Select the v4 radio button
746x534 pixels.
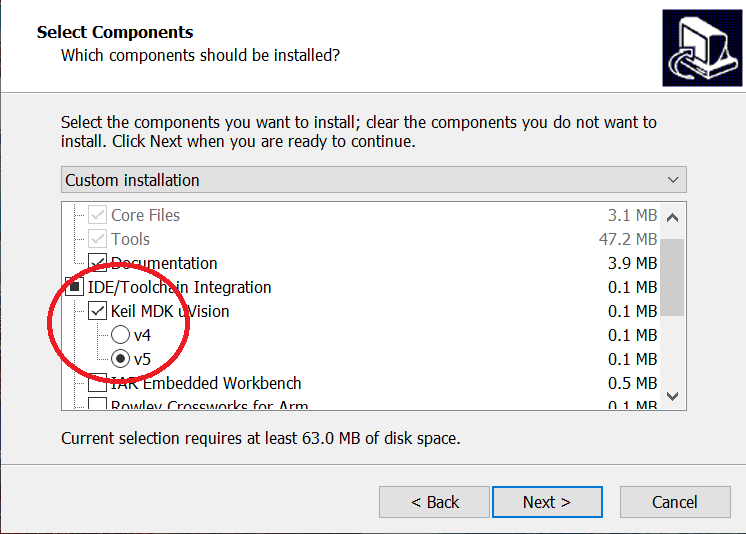tap(120, 335)
